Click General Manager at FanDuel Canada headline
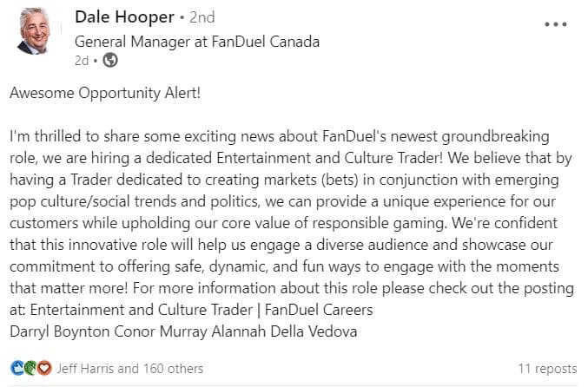The height and width of the screenshot is (387, 588). [x=197, y=42]
